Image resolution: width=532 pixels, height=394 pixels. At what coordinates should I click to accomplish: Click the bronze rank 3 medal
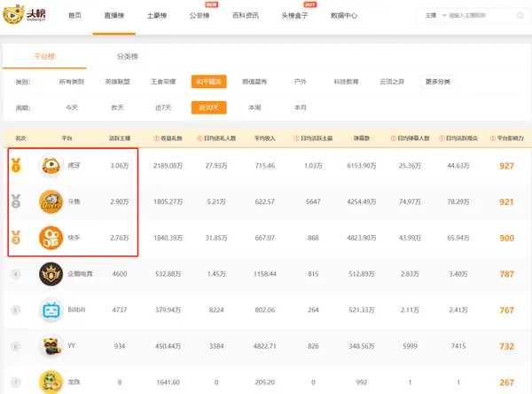click(x=16, y=238)
